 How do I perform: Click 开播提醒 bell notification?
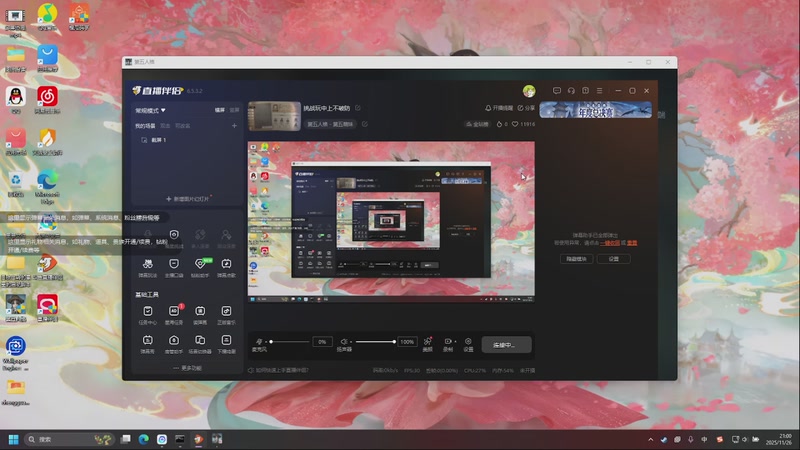499,108
